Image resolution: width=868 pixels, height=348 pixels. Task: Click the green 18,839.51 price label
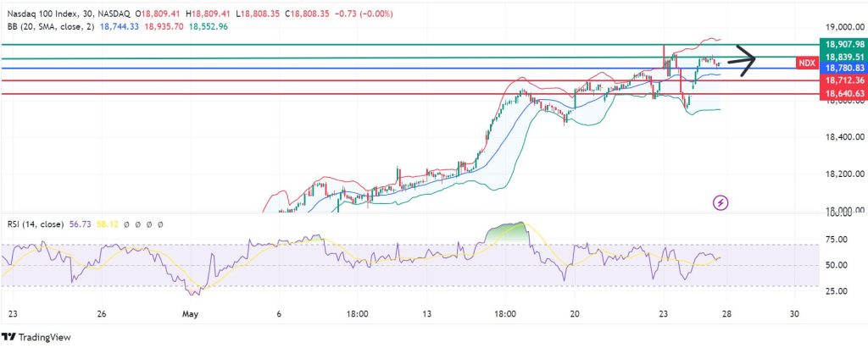coord(844,57)
